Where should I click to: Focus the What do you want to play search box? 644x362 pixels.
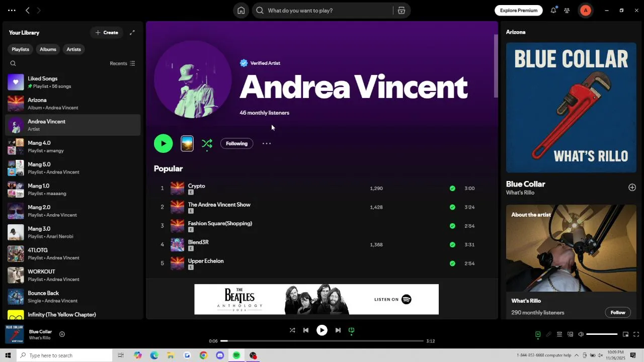[322, 11]
